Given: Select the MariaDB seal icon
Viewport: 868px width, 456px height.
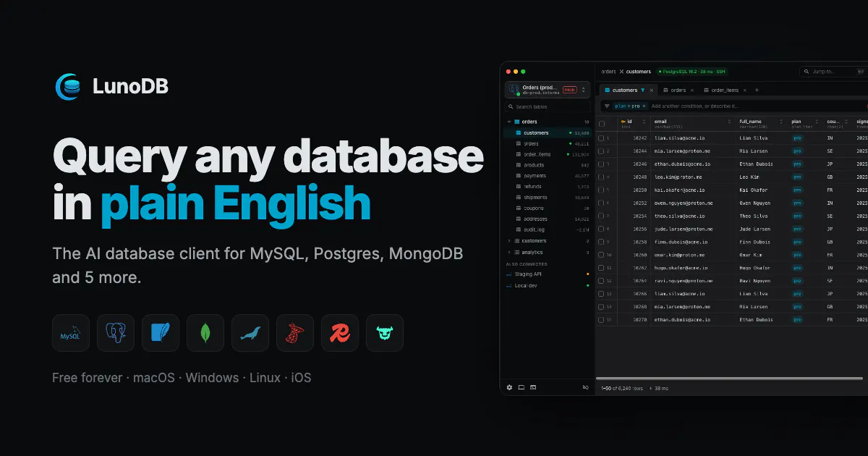Looking at the screenshot, I should tap(250, 333).
